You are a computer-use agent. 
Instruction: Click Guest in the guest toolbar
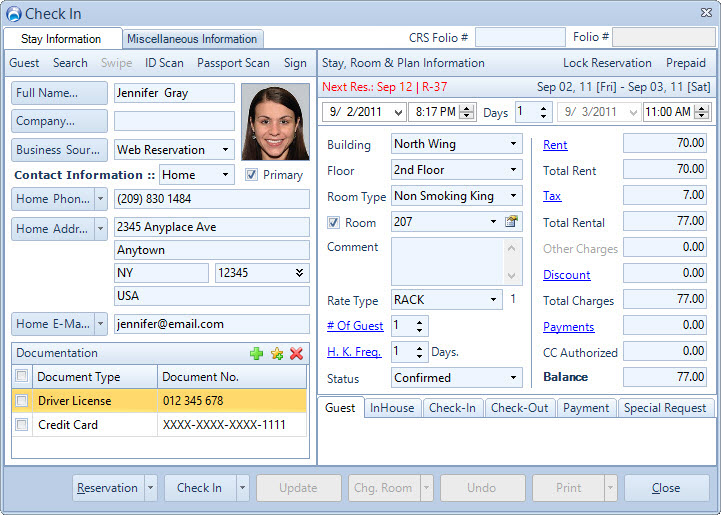(x=24, y=63)
